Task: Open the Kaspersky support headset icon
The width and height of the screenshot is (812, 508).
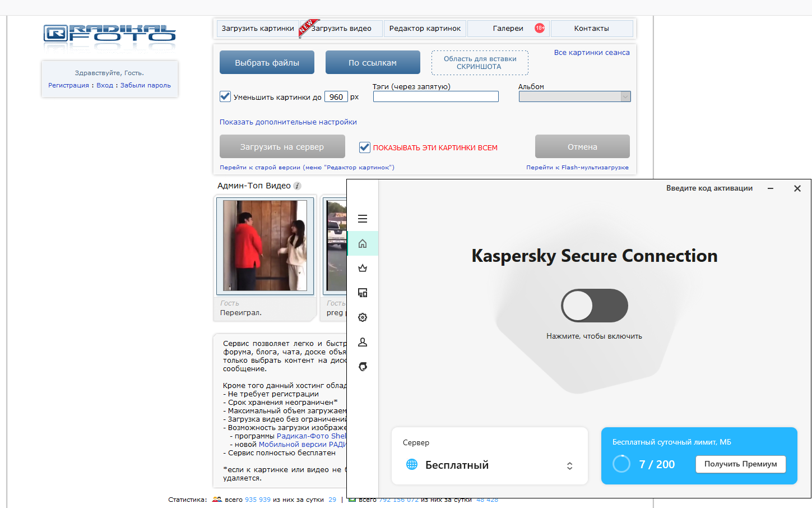Action: click(x=363, y=367)
